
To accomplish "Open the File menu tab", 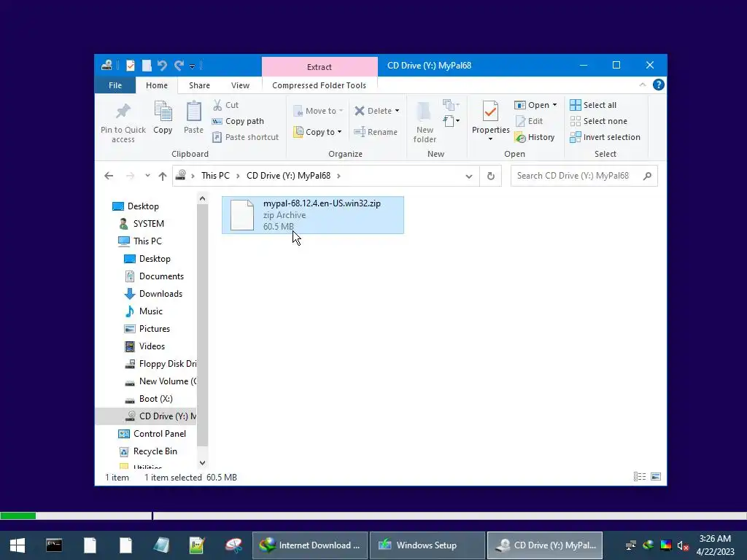I will 115,85.
